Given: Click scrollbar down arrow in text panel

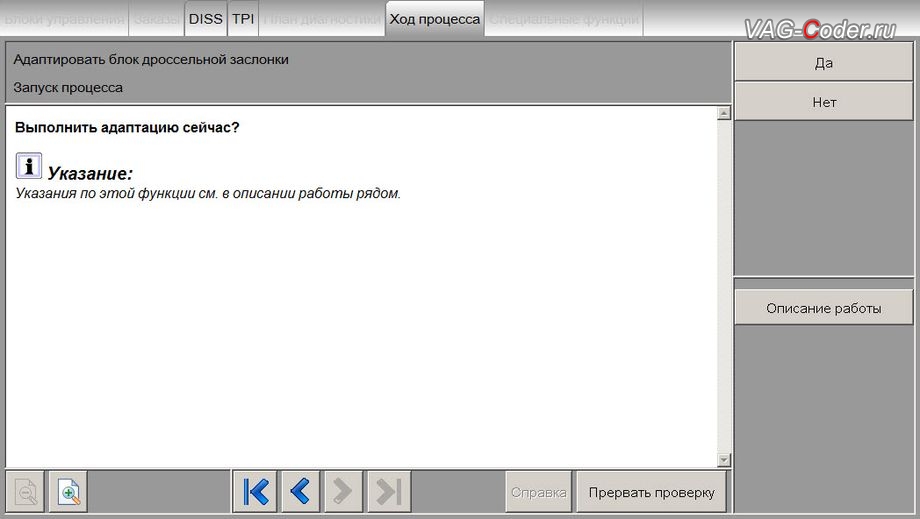Looking at the screenshot, I should 724,460.
